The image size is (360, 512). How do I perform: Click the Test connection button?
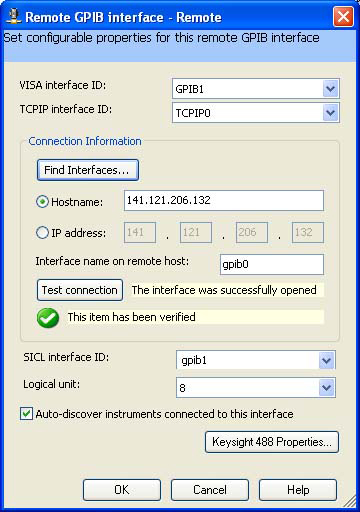click(x=80, y=290)
